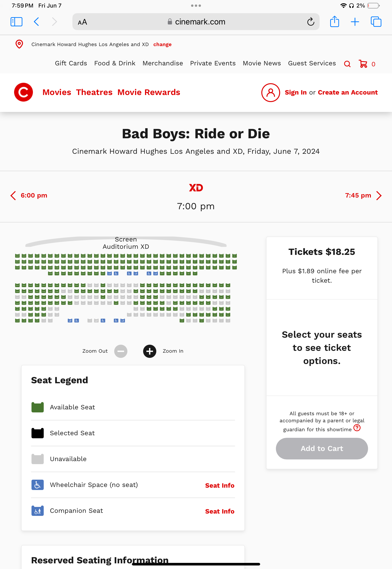The width and height of the screenshot is (392, 569).
Task: Open Food & Drink menu item
Action: tap(115, 63)
